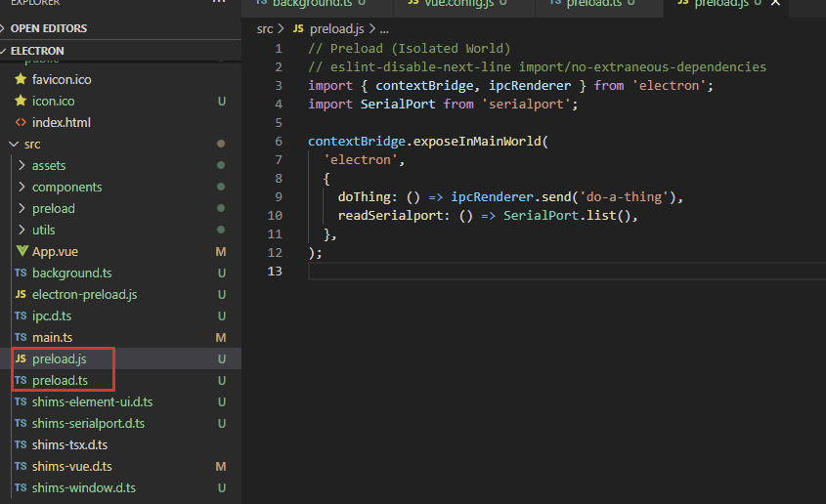Open shims-element-ui.d.ts file
Screen dimensions: 826x504
[120, 402]
